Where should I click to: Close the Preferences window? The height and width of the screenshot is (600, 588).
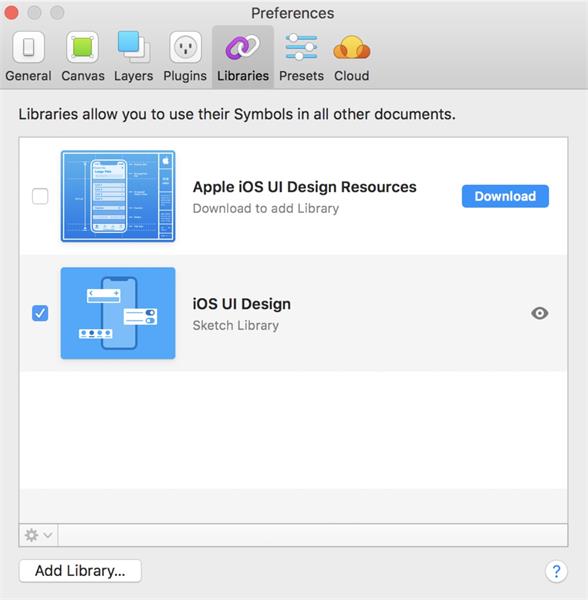tap(11, 13)
